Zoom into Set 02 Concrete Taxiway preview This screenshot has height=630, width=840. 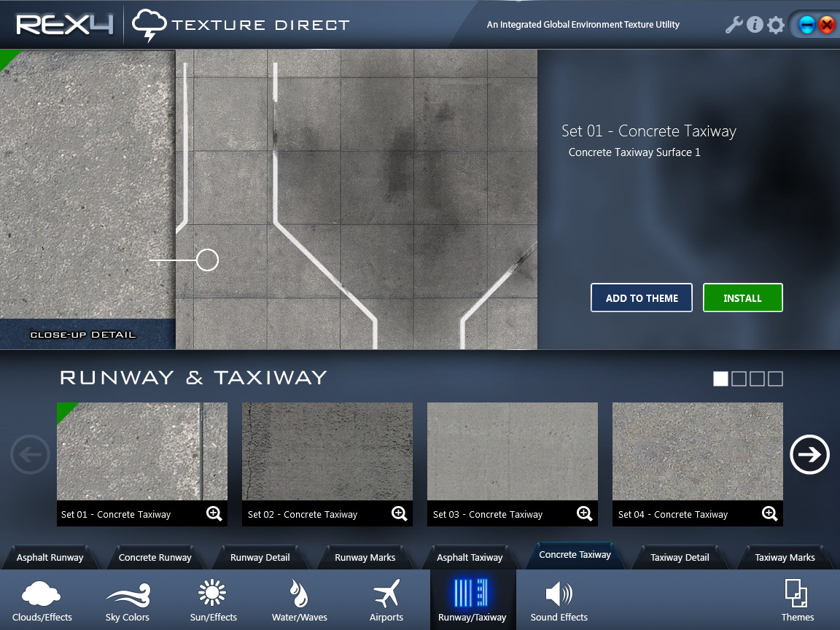tap(400, 513)
